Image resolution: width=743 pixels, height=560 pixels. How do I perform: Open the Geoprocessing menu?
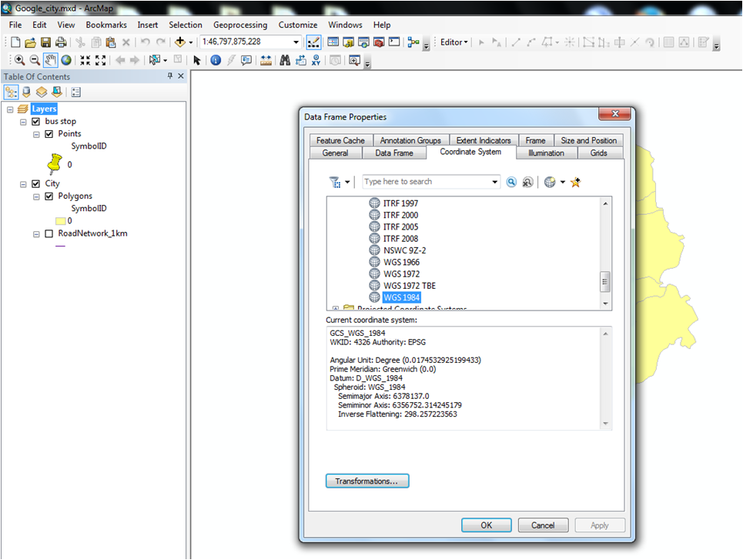pos(239,25)
